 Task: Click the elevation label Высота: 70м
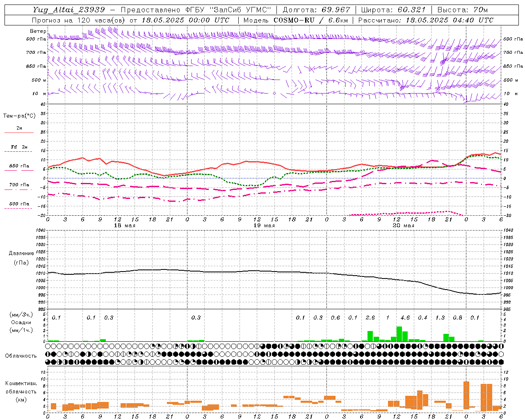463,10
